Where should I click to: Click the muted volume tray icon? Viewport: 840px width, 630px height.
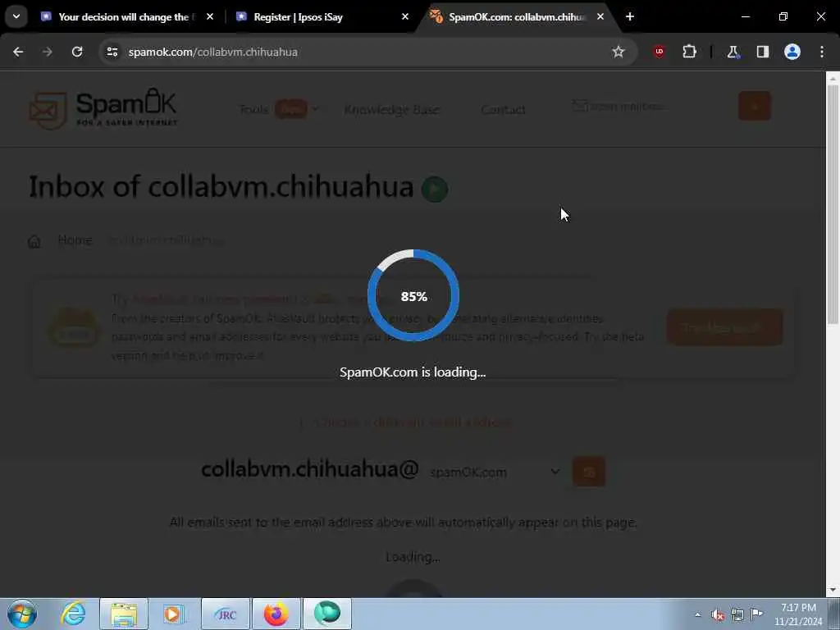point(718,614)
